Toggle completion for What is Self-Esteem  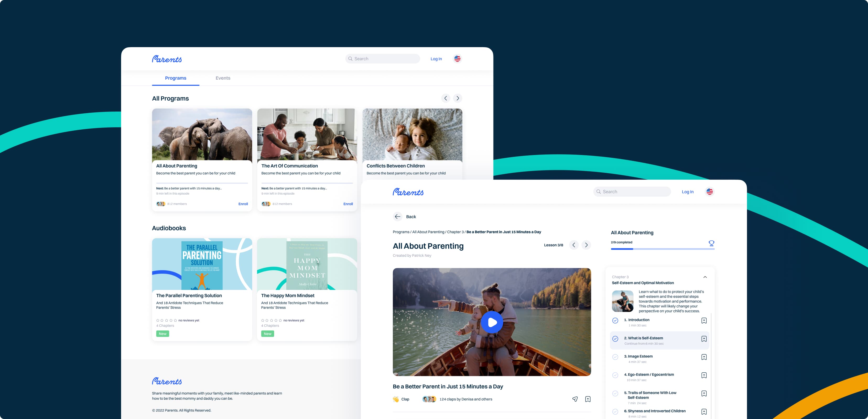click(x=615, y=339)
